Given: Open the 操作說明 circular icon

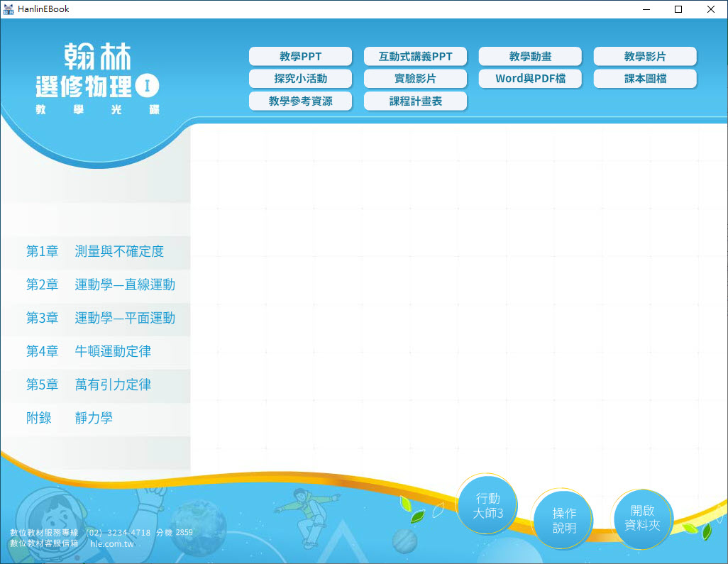Looking at the screenshot, I should tap(564, 520).
